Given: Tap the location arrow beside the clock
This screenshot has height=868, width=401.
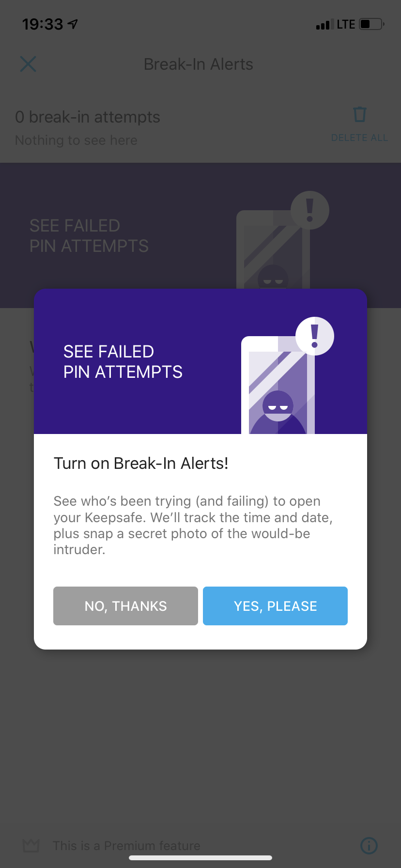Looking at the screenshot, I should tap(73, 24).
